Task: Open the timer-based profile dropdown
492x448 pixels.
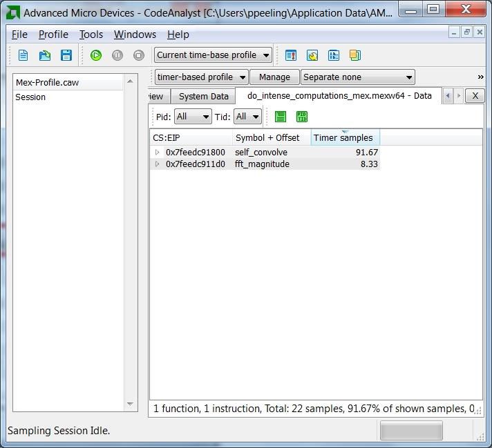Action: (x=201, y=77)
